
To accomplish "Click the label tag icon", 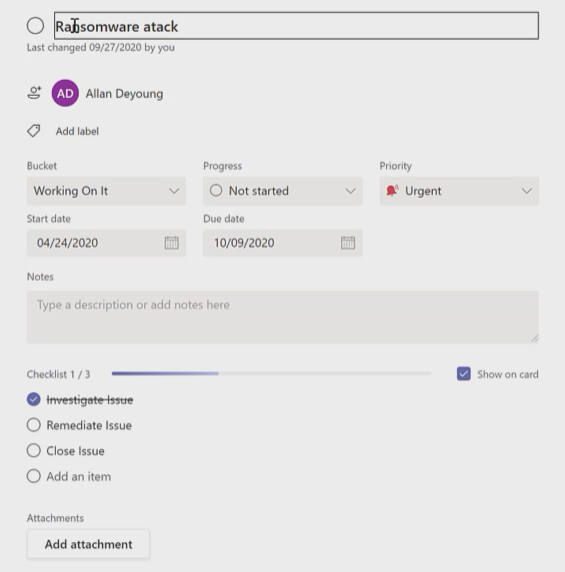I will point(34,131).
